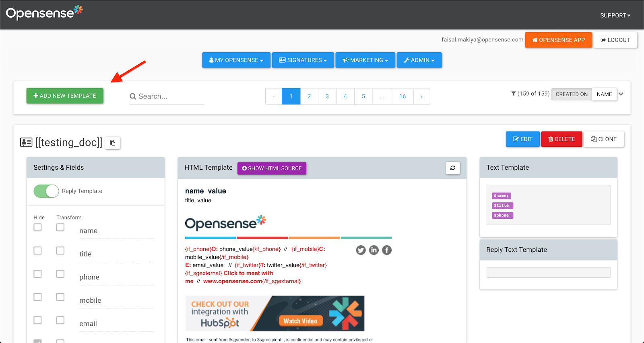Click Add New Template button
Viewport: 644px width, 343px height.
pyautogui.click(x=65, y=96)
